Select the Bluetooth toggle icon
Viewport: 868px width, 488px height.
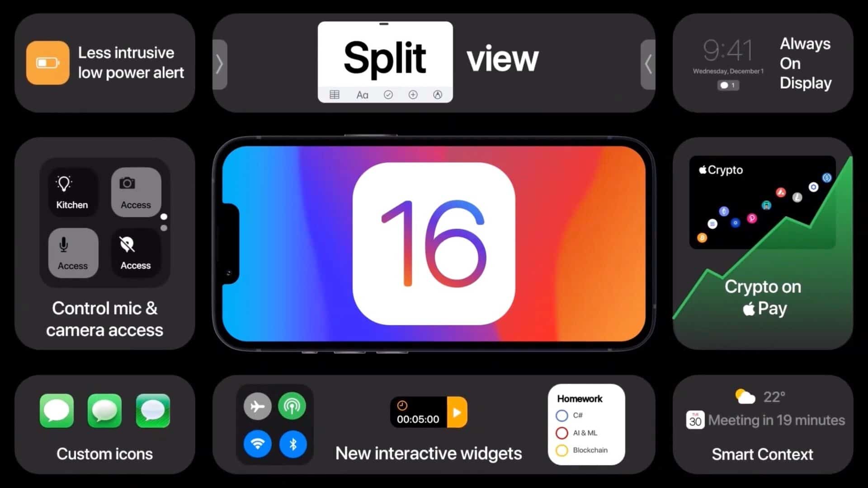coord(292,443)
